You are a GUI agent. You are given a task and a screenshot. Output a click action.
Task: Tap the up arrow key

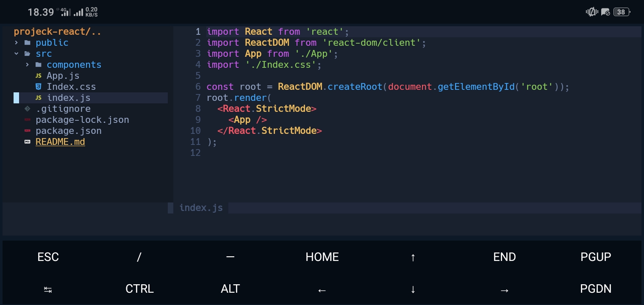[413, 257]
